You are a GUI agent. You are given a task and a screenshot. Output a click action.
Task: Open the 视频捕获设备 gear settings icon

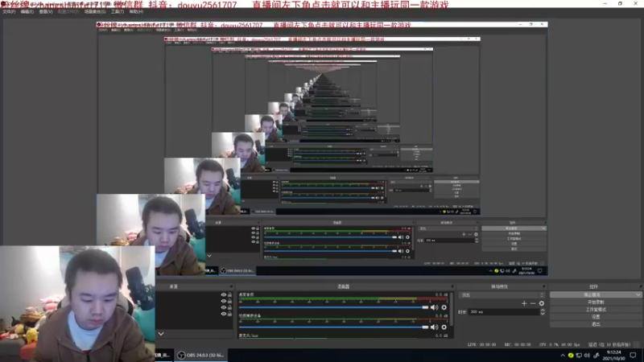444,327
